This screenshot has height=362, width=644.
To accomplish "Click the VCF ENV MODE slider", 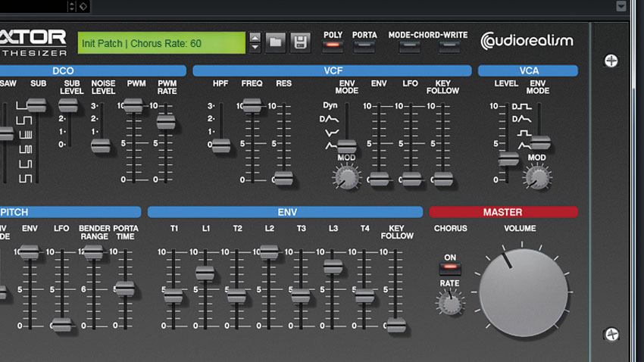I will [347, 145].
